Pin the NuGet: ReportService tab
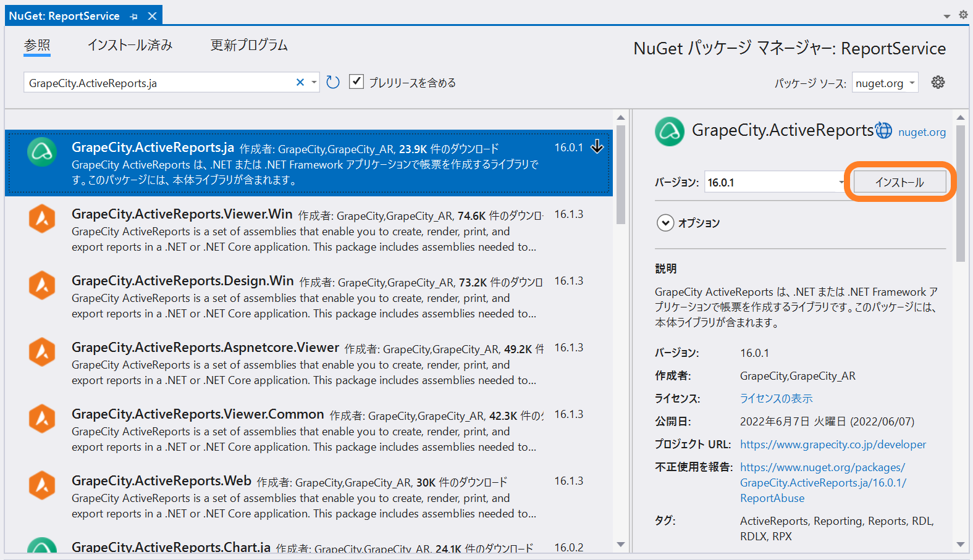 pyautogui.click(x=134, y=17)
